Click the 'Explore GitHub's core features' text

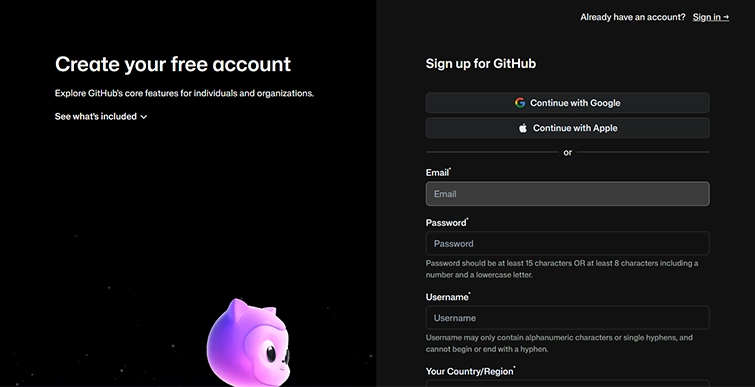(184, 93)
